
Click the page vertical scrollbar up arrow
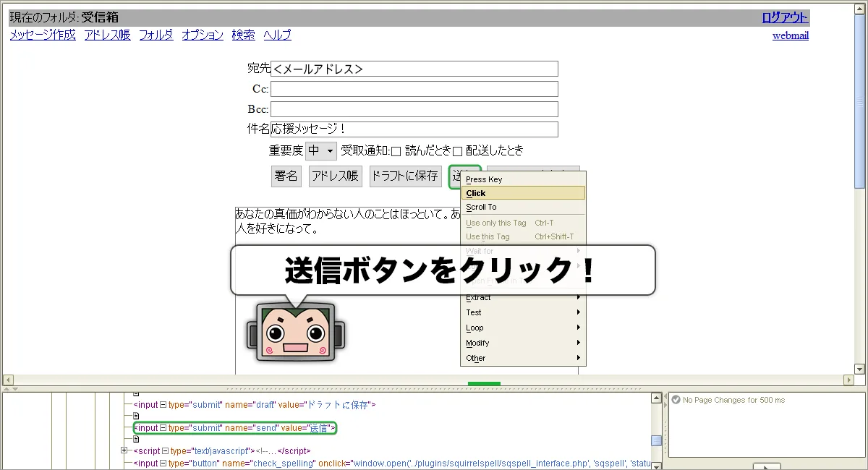pyautogui.click(x=860, y=10)
